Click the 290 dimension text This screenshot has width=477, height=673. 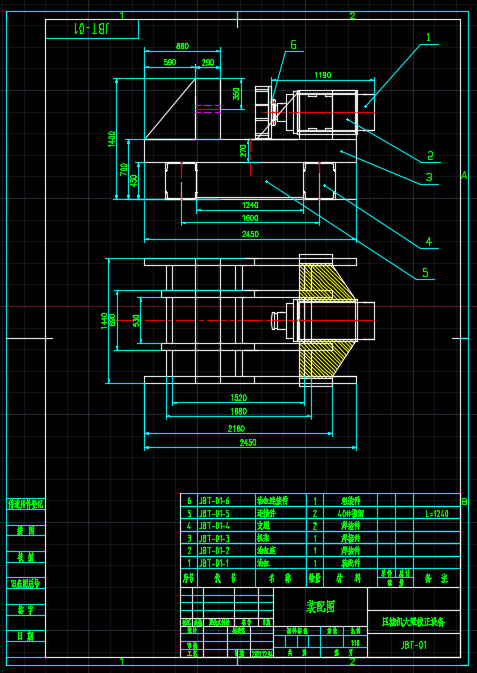tap(207, 62)
